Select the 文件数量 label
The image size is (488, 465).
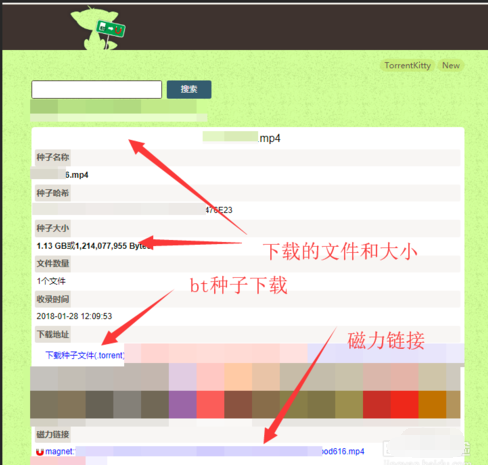tap(53, 264)
